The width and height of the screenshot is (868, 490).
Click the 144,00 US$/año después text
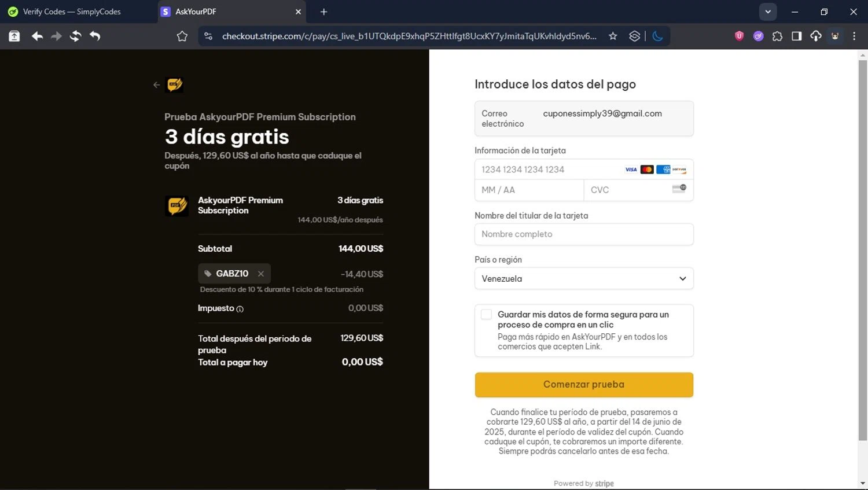[340, 220]
